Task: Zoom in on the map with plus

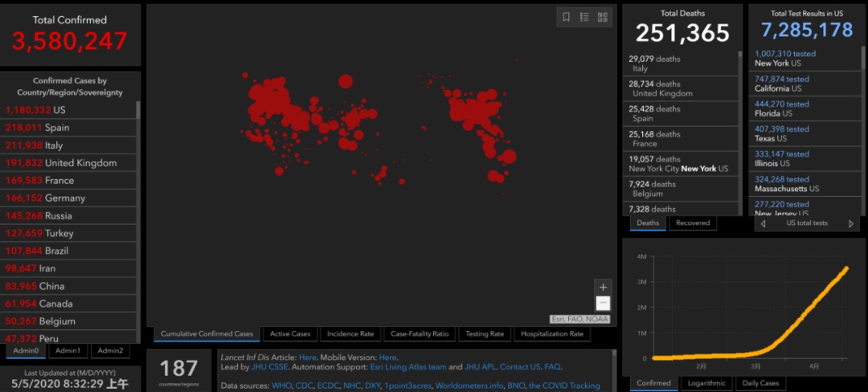Action: pyautogui.click(x=603, y=287)
